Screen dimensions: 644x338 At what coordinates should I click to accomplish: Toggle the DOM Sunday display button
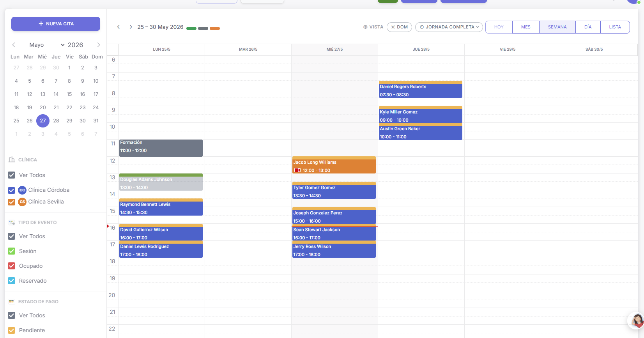pos(399,27)
